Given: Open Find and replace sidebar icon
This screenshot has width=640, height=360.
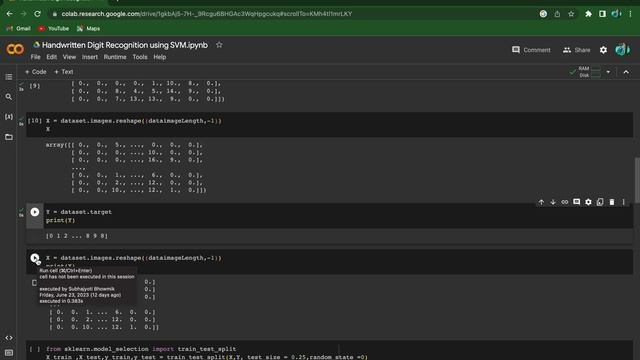Looking at the screenshot, I should (9, 97).
